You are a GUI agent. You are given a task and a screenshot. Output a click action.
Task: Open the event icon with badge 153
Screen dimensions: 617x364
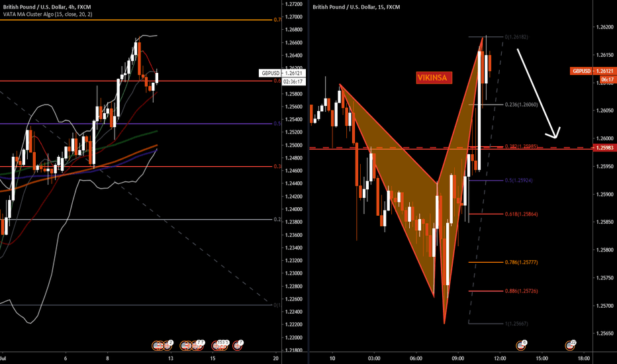click(218, 345)
